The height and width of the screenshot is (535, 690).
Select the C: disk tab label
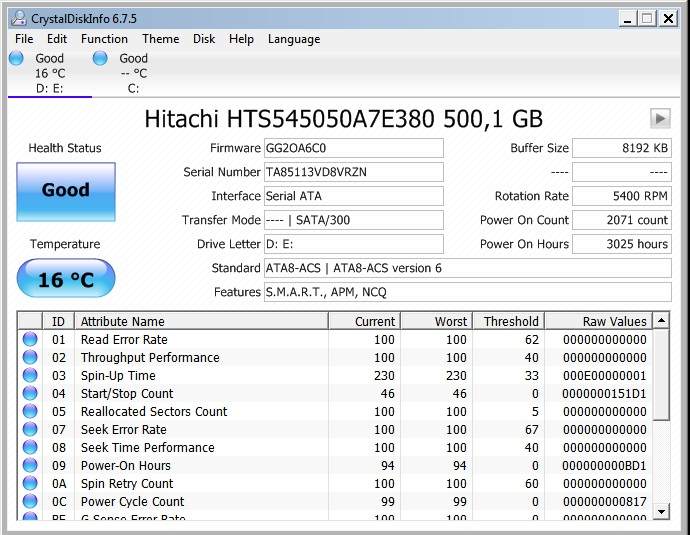click(133, 89)
